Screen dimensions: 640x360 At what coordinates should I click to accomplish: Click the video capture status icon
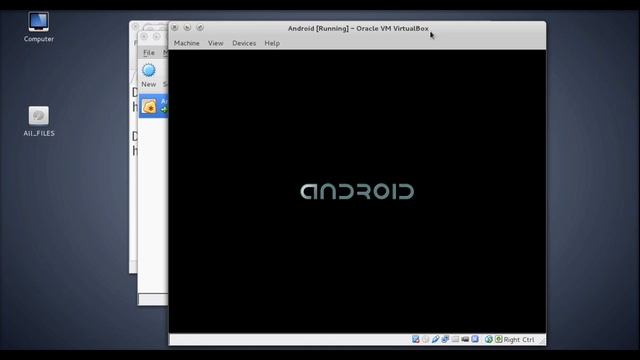[465, 339]
